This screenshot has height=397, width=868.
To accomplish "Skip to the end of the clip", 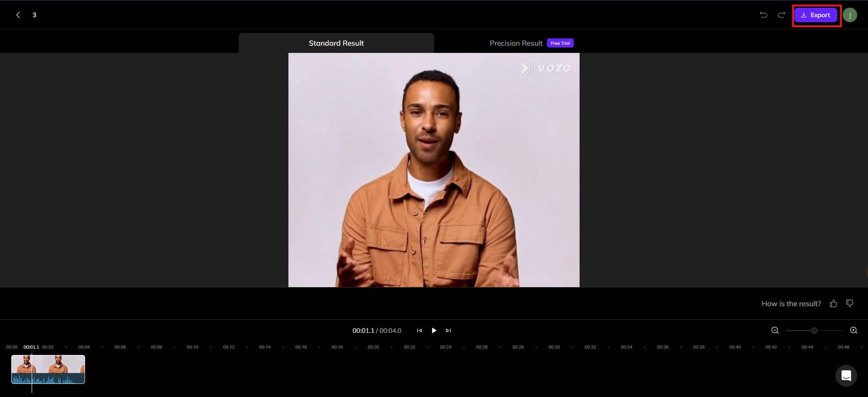I will tap(448, 331).
